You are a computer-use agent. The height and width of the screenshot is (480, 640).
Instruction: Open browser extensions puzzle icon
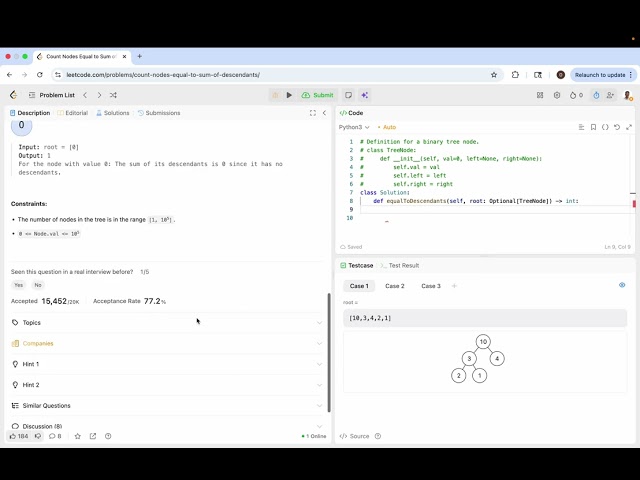point(515,75)
